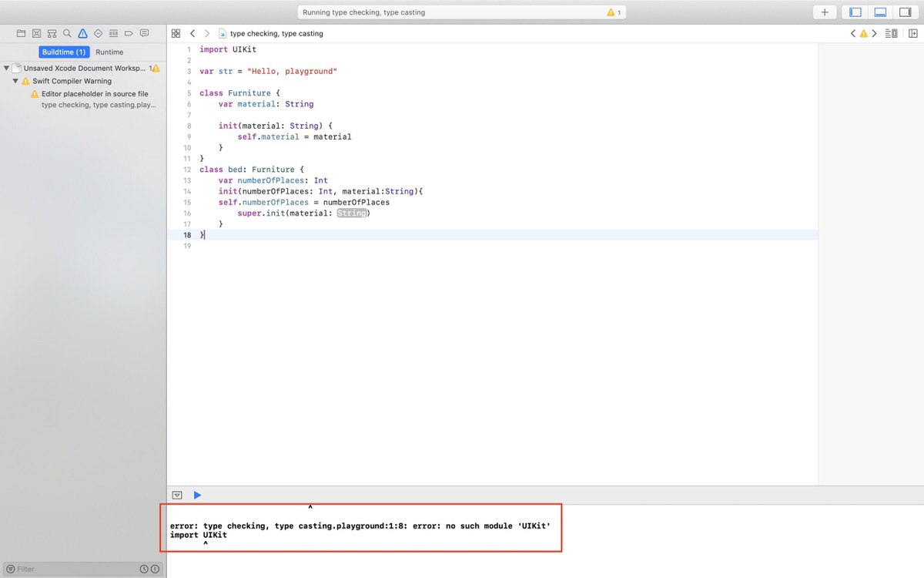Select the Issue navigator triangle icon
The height and width of the screenshot is (578, 924).
coord(82,33)
